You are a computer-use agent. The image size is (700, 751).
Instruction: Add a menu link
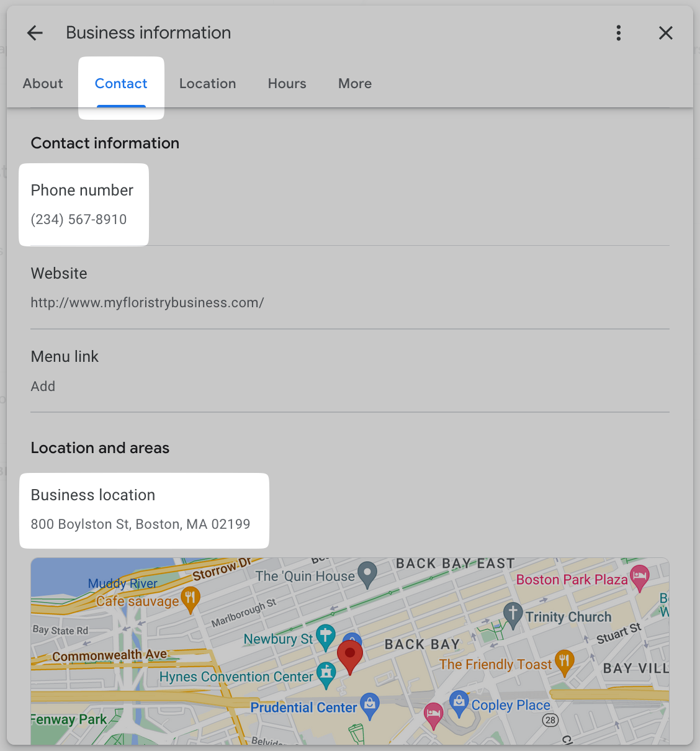pyautogui.click(x=43, y=385)
